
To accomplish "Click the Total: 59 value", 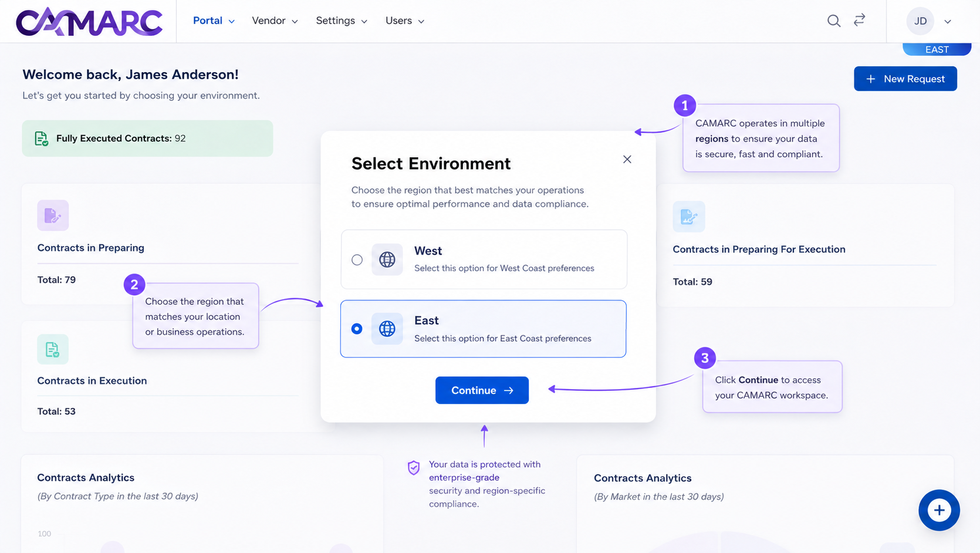I will (692, 282).
